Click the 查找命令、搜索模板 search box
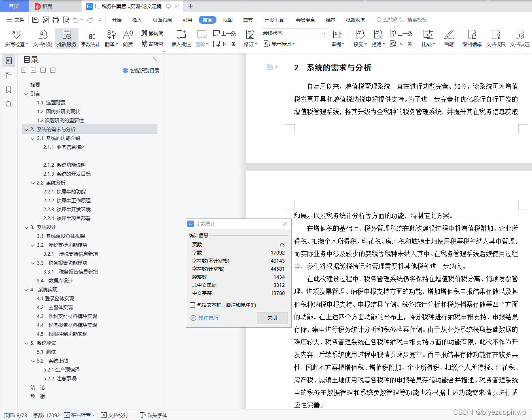Viewport: 532px width, 420px height. click(402, 20)
